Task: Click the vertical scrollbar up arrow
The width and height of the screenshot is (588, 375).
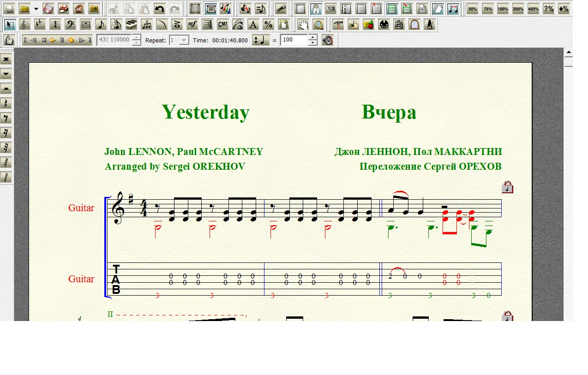Action: pos(569,52)
